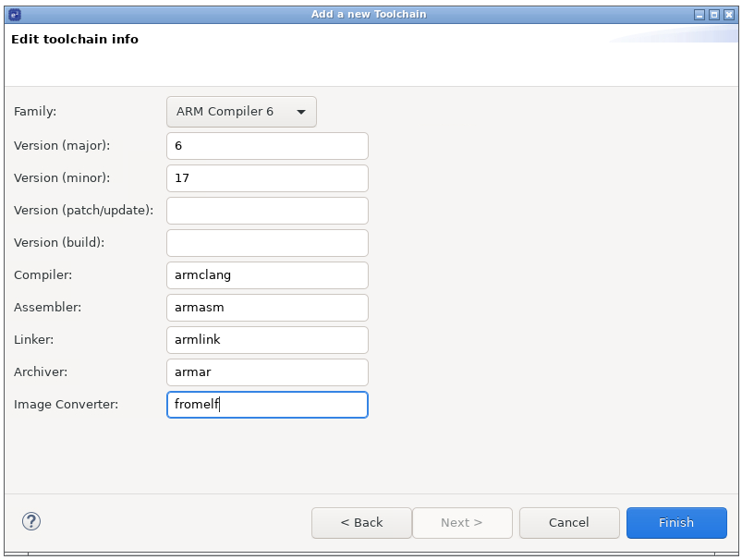Close the Add a new Toolchain window
The height and width of the screenshot is (560, 742).
[x=729, y=15]
